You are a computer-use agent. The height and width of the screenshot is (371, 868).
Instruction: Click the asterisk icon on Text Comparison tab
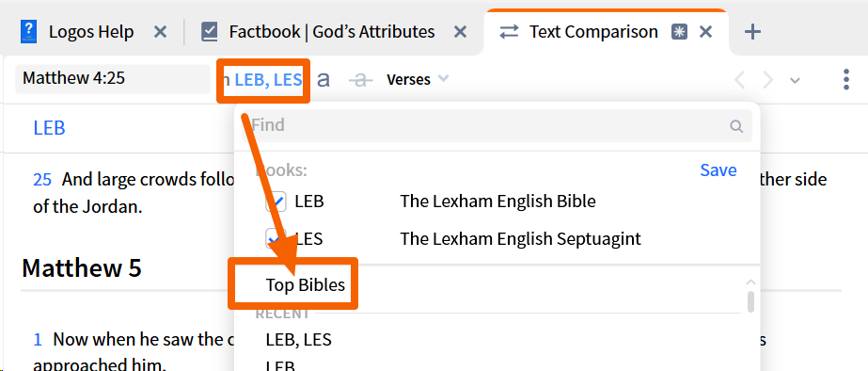(679, 32)
